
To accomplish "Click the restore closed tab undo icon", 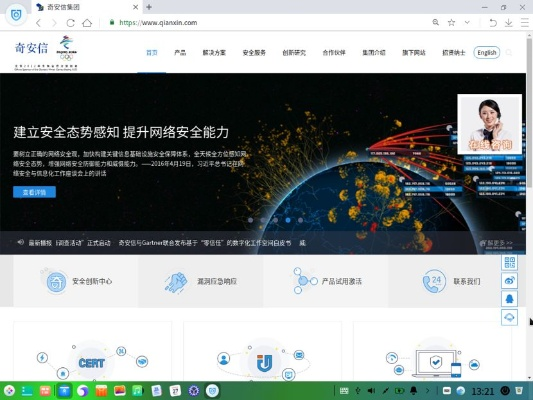I will click(493, 23).
